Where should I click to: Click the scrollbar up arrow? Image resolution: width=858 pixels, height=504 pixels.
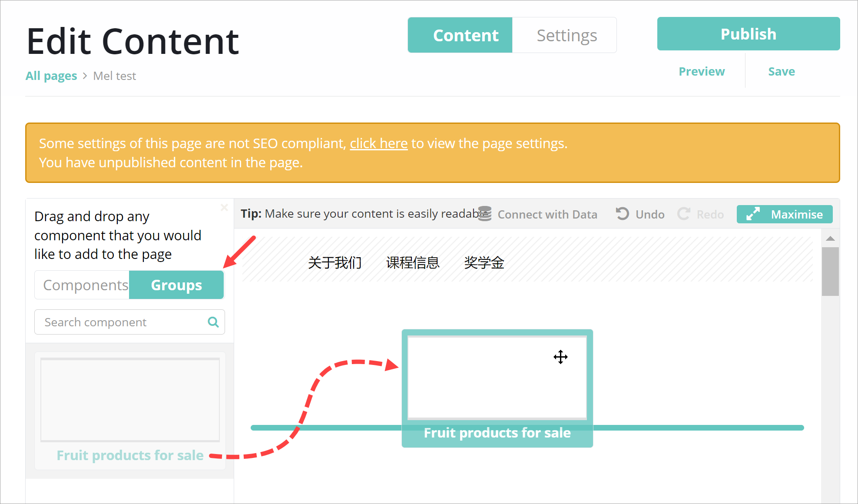point(830,239)
